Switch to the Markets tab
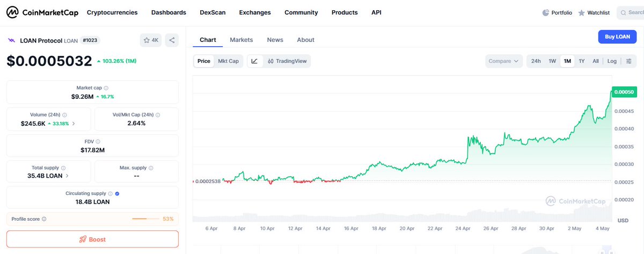This screenshot has height=254, width=644. pos(241,40)
